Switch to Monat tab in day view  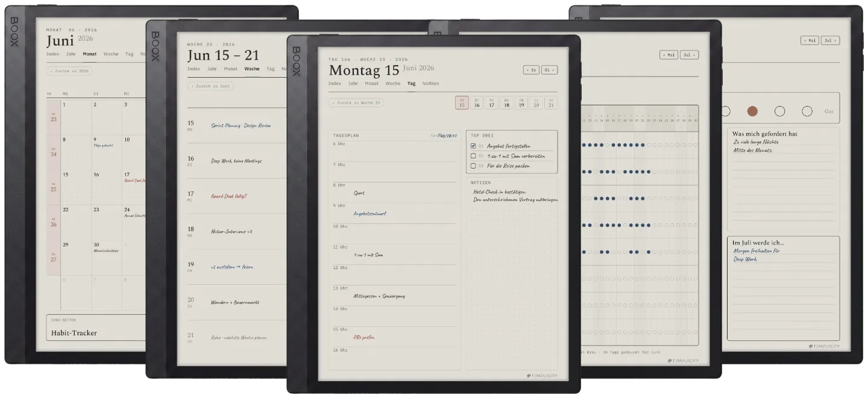[x=372, y=84]
